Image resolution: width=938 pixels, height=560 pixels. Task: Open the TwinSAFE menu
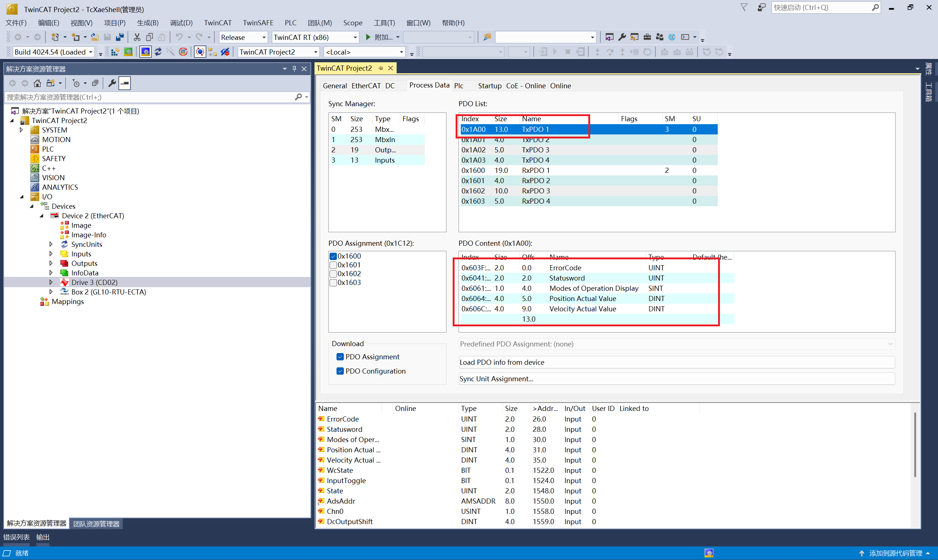point(258,23)
